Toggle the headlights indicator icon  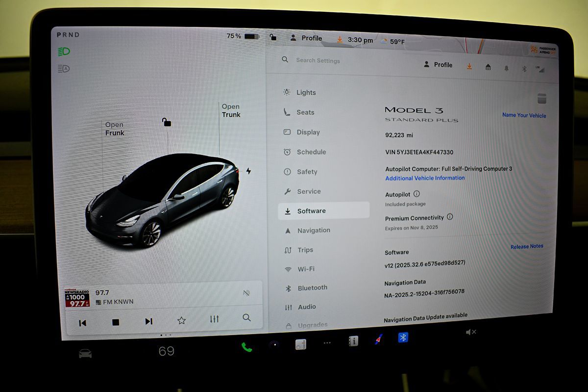pos(64,52)
